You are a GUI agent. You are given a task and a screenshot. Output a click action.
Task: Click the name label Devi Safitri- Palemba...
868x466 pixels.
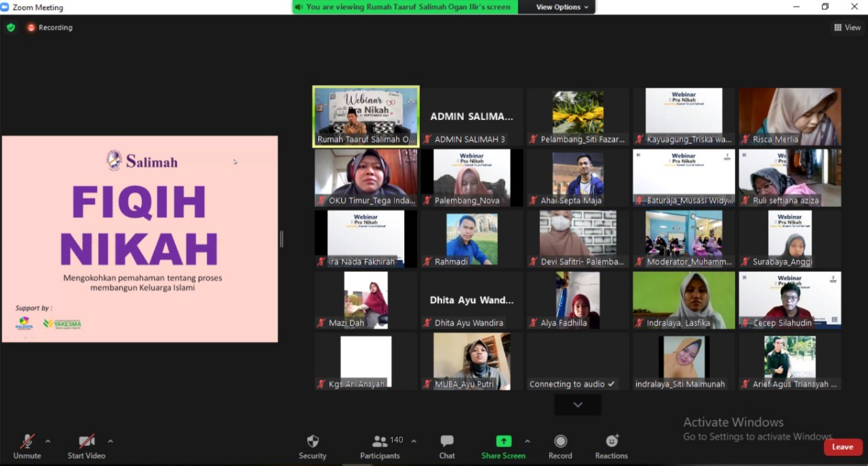click(582, 262)
